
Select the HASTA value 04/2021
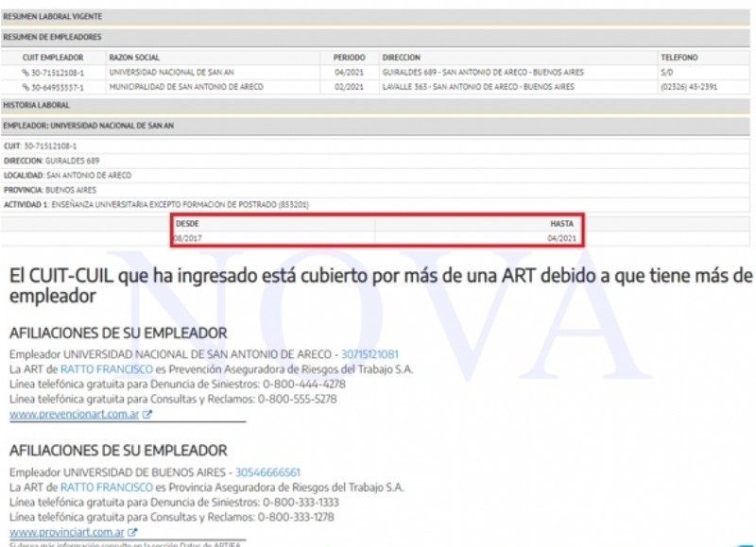point(561,238)
